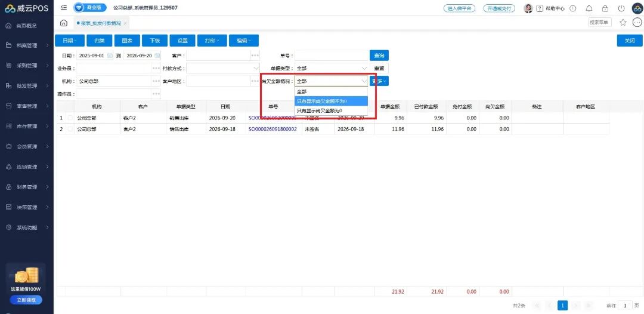Open the 打印 toolbar dropdown
Screen dimensions: 644x314
(212, 41)
